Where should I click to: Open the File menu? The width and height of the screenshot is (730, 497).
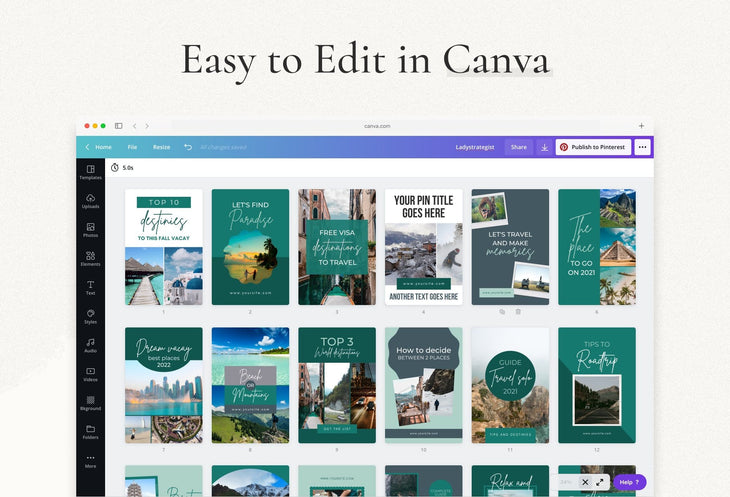click(x=132, y=147)
